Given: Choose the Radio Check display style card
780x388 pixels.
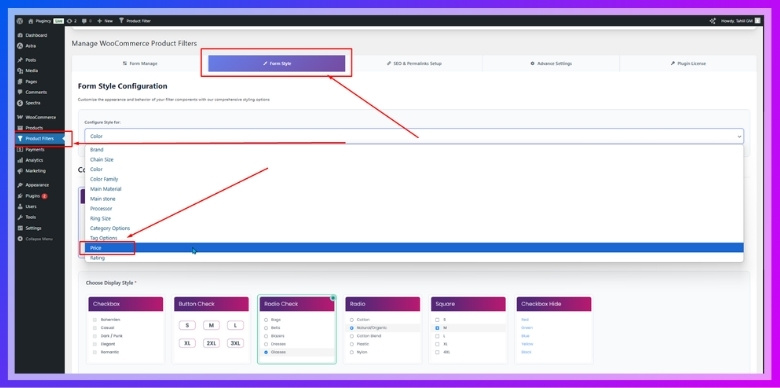Looking at the screenshot, I should (297, 330).
